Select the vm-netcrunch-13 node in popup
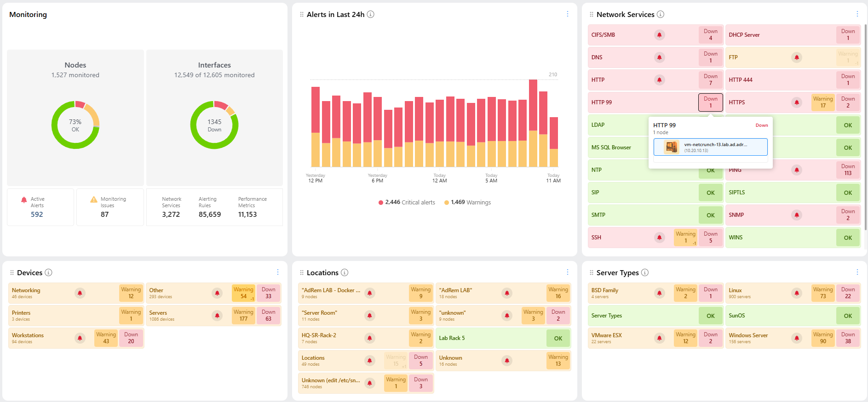This screenshot has width=868, height=402. (x=710, y=147)
